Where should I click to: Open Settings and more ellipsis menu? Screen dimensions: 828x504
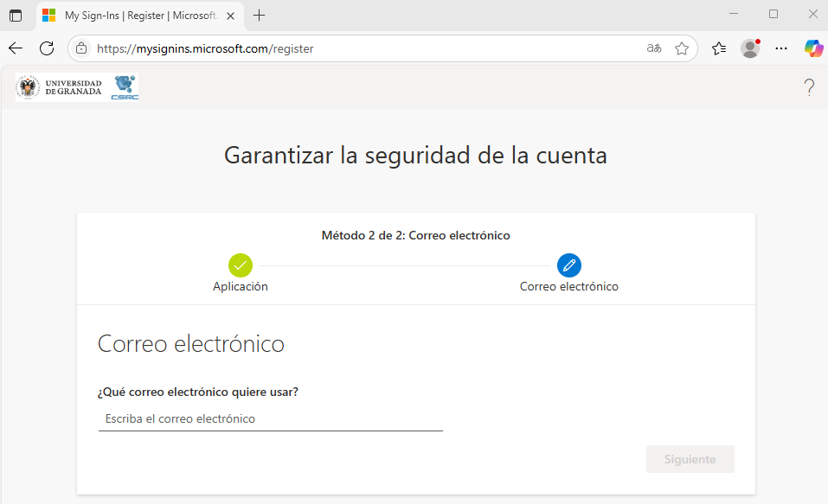coord(781,48)
